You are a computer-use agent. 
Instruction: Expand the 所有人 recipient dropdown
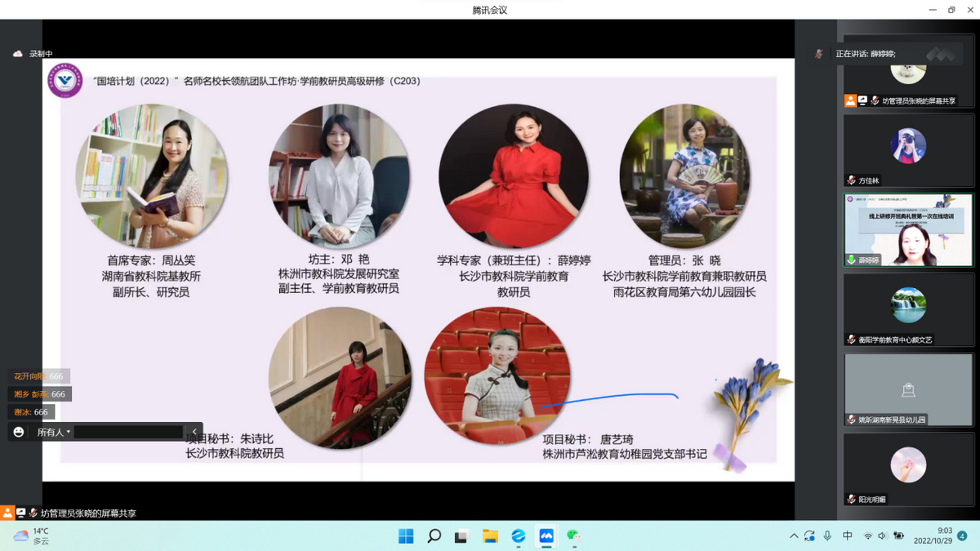pyautogui.click(x=54, y=432)
